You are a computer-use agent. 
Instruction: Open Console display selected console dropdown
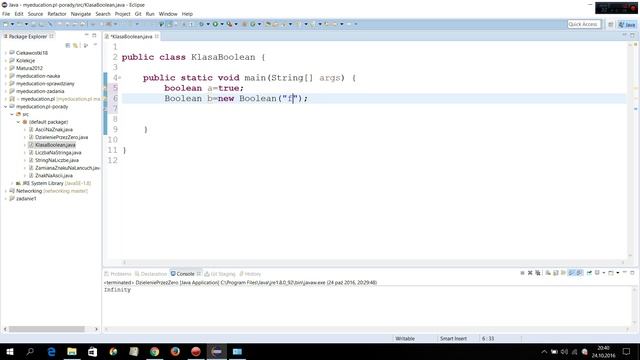(x=604, y=273)
